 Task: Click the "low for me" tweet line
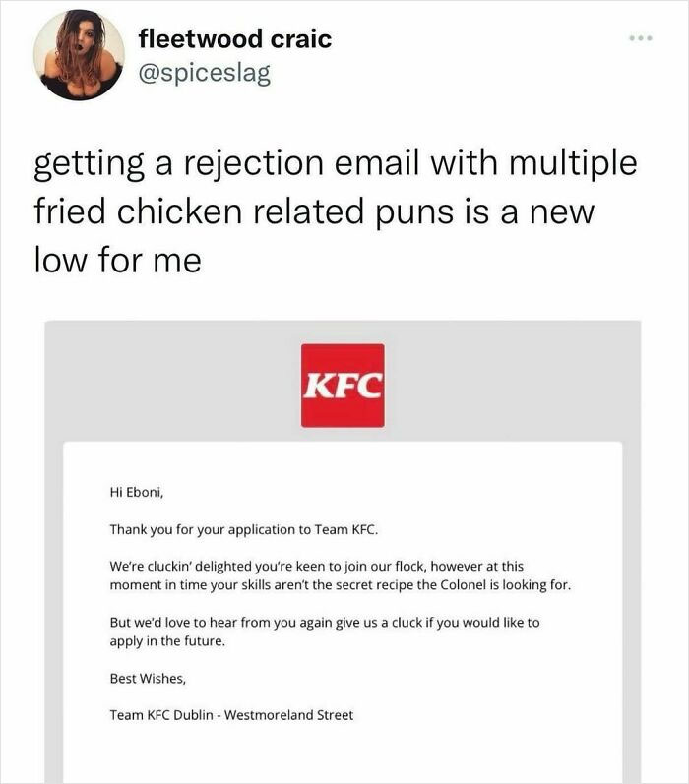click(118, 261)
